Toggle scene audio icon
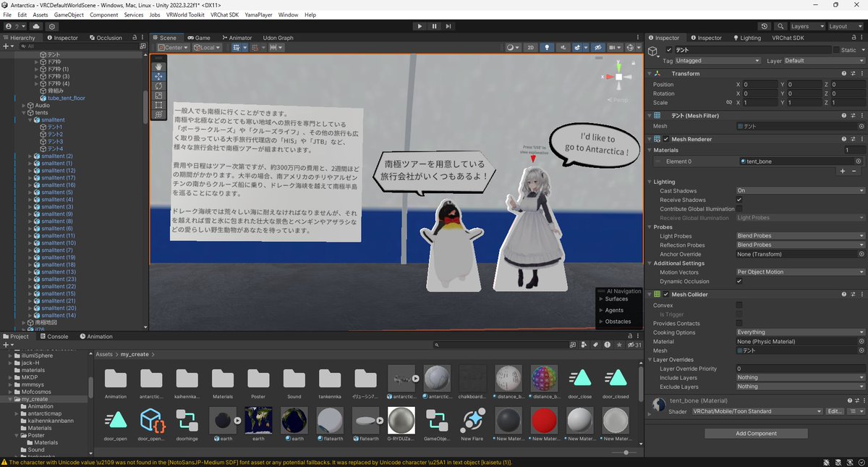868x467 pixels. coord(562,48)
